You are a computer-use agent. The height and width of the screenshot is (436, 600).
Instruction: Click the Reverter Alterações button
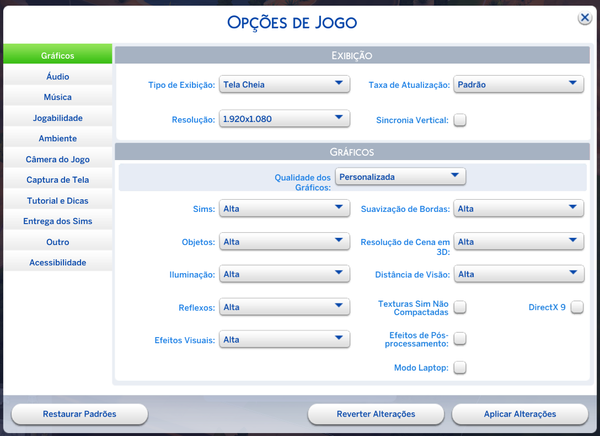pos(376,414)
